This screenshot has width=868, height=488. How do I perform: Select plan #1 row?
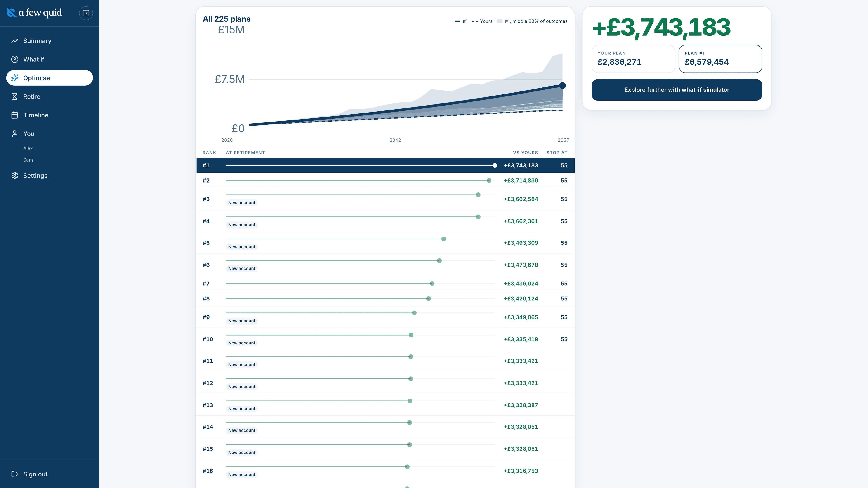385,165
